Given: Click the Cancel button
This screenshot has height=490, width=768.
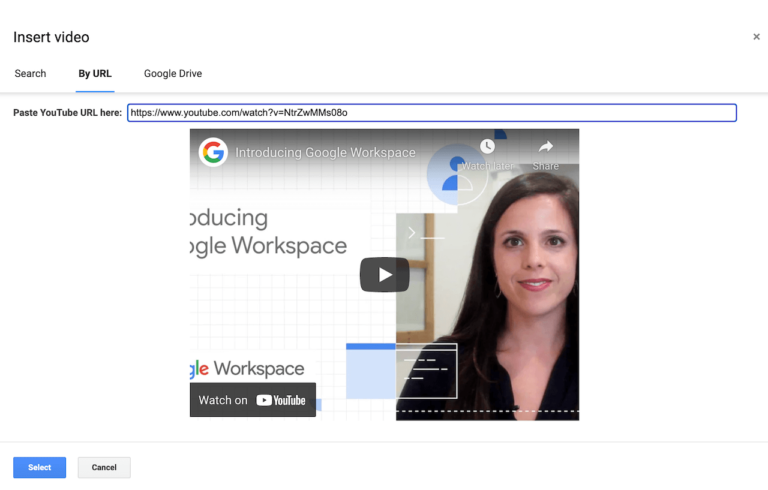Looking at the screenshot, I should 104,467.
